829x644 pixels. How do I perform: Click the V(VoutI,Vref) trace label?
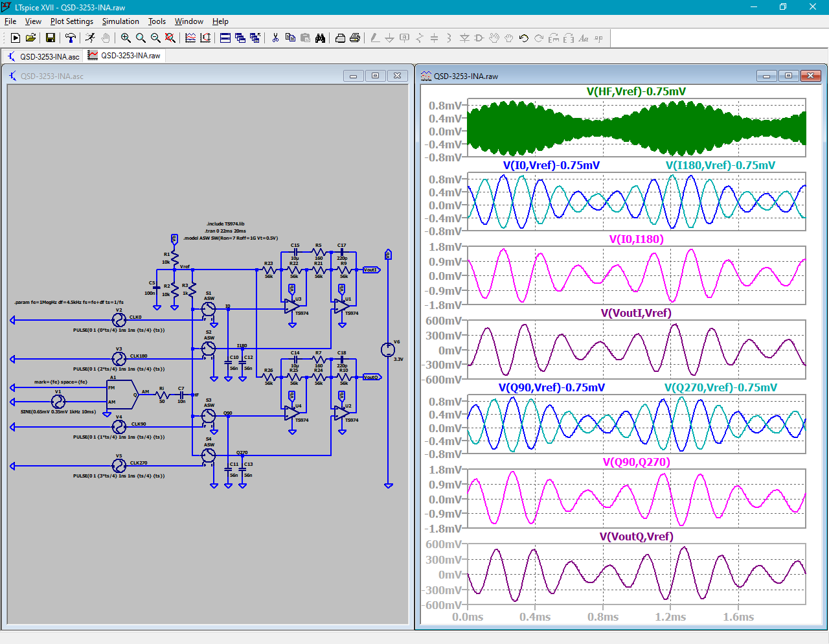pos(636,314)
